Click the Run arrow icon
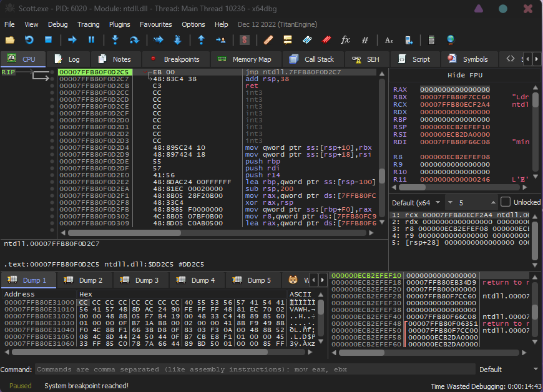 72,40
